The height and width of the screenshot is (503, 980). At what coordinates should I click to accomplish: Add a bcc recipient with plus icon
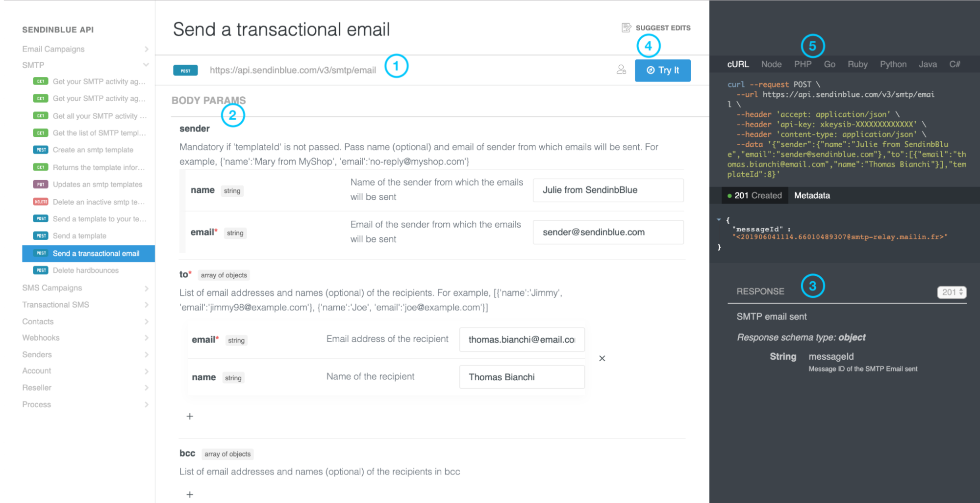tap(190, 494)
